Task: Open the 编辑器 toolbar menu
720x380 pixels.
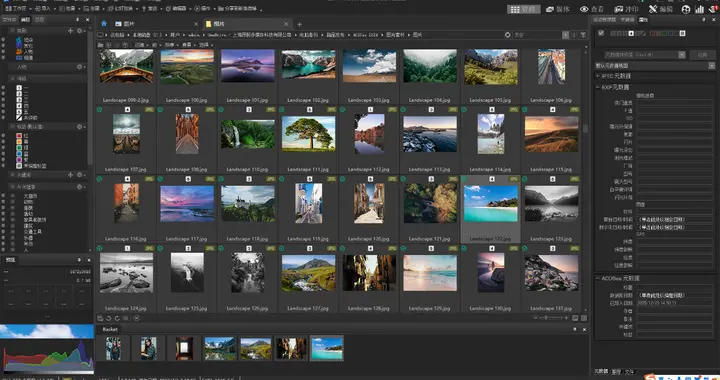Action: (177, 9)
